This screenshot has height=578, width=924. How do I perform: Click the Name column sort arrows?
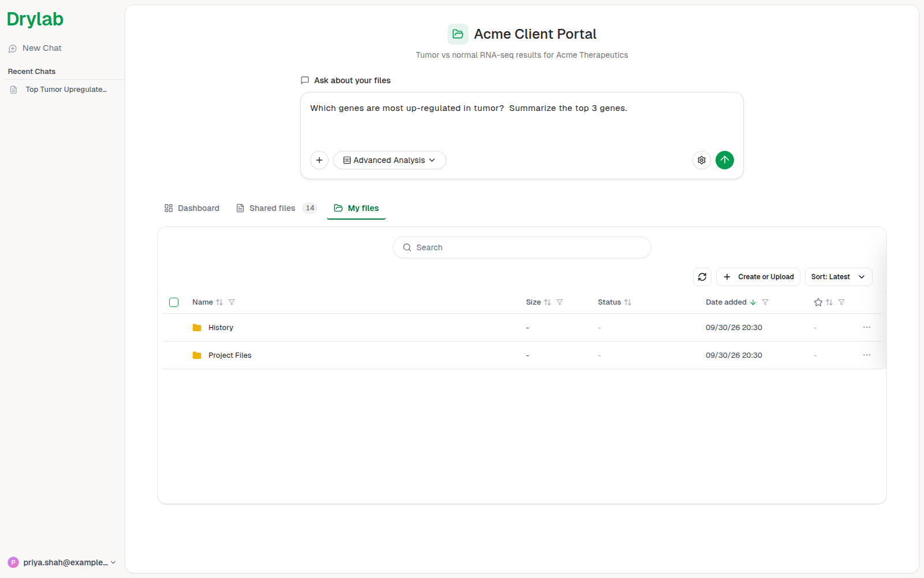pyautogui.click(x=219, y=302)
